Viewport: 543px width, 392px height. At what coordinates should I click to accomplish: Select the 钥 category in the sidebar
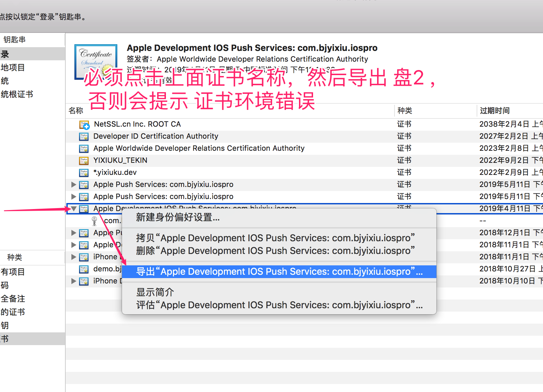[x=33, y=325]
